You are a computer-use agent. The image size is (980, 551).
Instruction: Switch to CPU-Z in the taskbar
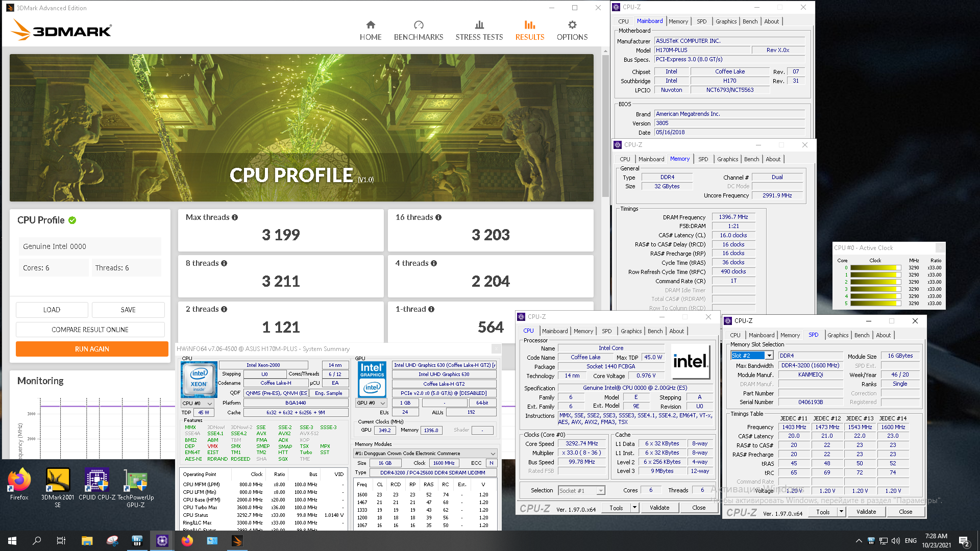[162, 541]
